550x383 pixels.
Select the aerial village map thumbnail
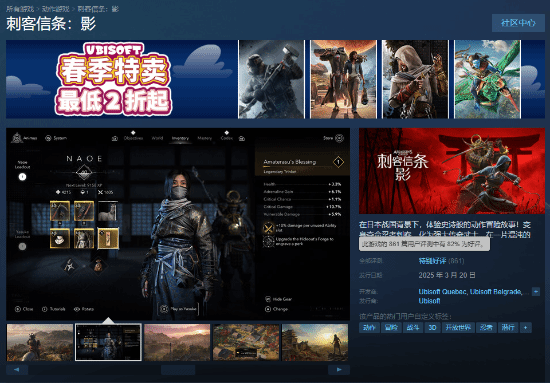(x=246, y=342)
